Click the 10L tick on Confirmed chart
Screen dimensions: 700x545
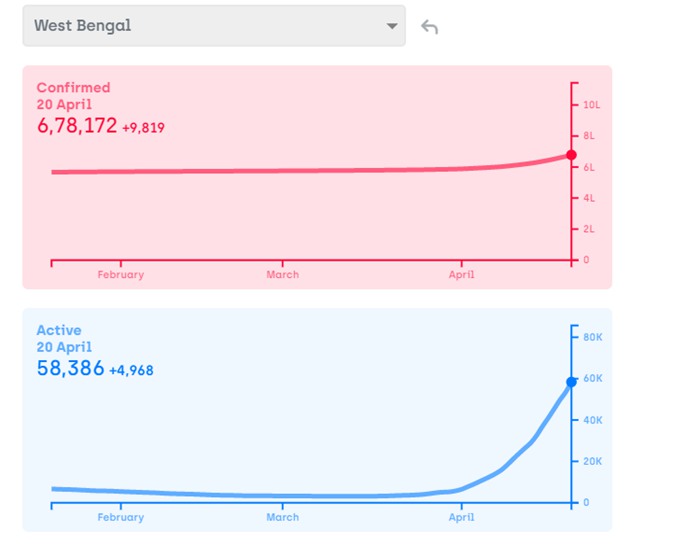(x=591, y=105)
